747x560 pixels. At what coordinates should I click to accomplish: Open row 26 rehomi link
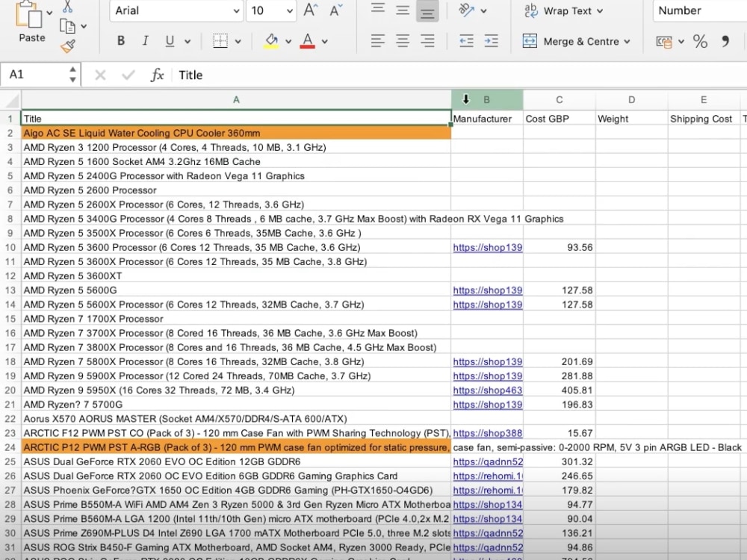pyautogui.click(x=488, y=476)
